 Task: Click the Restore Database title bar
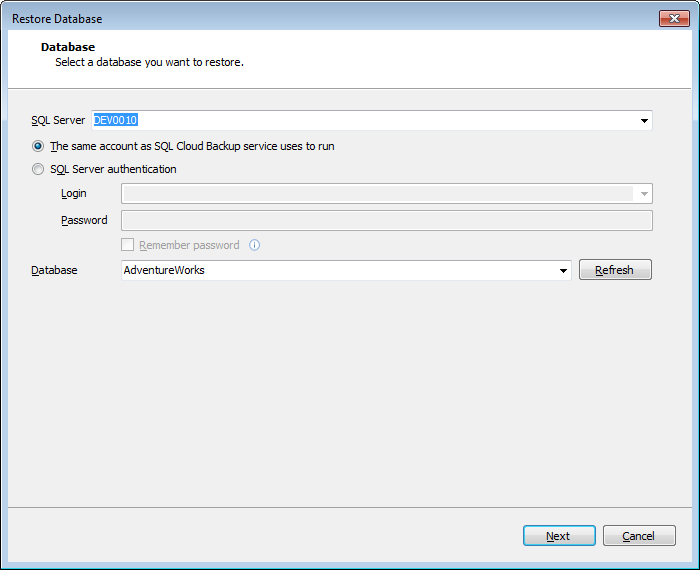[330, 19]
